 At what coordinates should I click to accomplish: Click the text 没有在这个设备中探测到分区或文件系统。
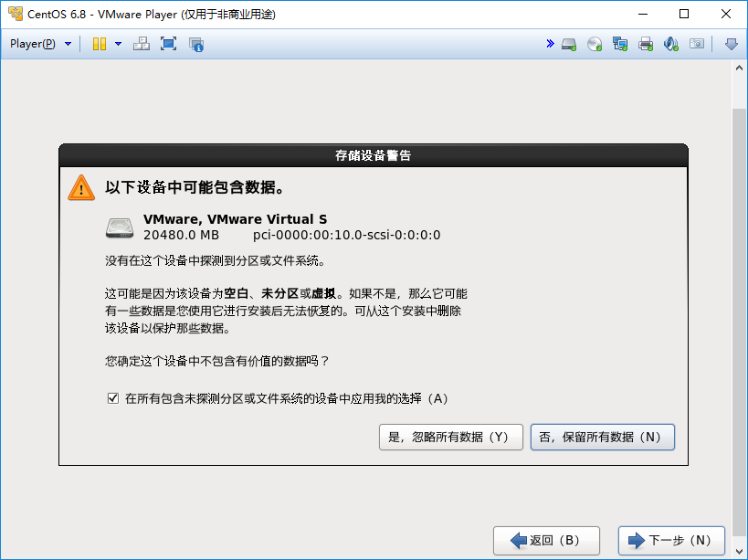coord(216,261)
